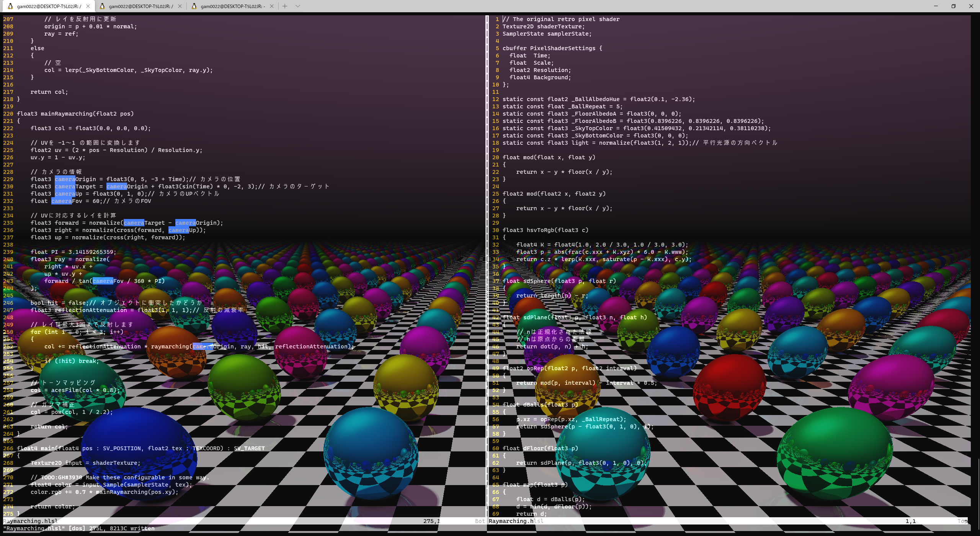This screenshot has width=980, height=536.
Task: Open a new terminal tab with plus icon
Action: click(285, 6)
